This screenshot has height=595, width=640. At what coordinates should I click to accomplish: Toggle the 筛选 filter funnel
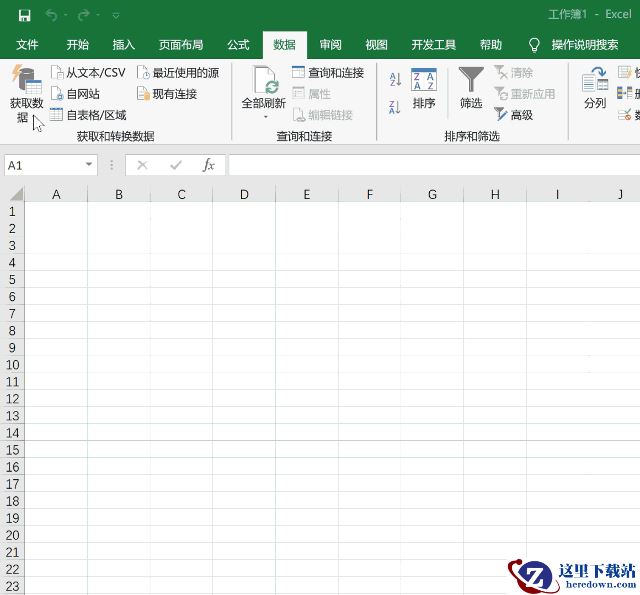pyautogui.click(x=471, y=88)
